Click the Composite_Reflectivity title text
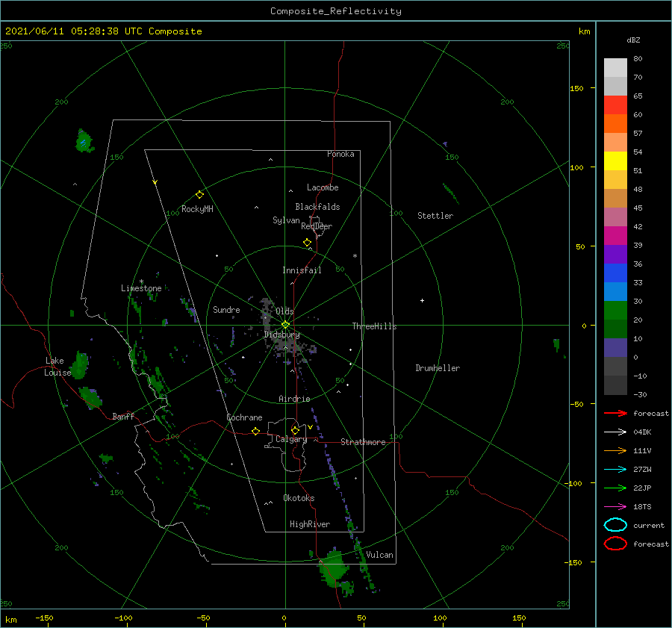 335,11
